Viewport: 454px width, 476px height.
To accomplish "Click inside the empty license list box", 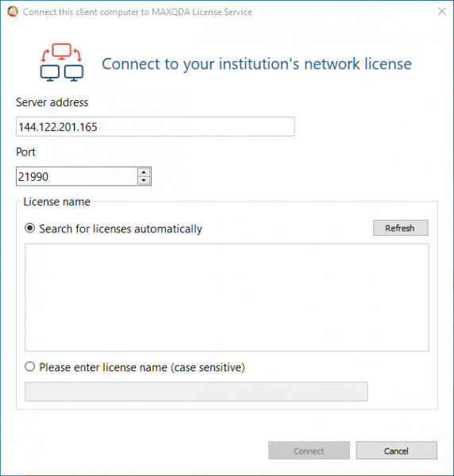I will coord(227,297).
